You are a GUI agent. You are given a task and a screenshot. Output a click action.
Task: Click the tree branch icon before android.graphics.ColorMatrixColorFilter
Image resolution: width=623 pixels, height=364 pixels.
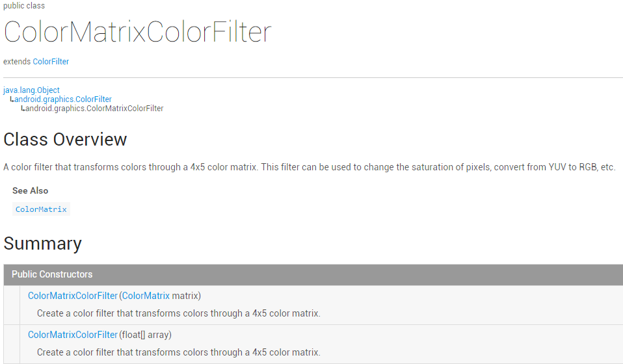[x=23, y=109]
